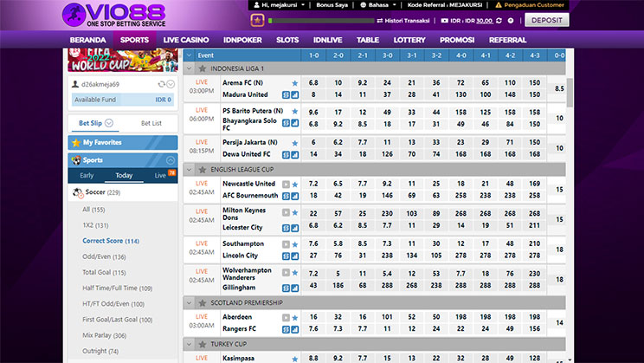Open statistics chart for Leicester City row
The width and height of the screenshot is (644, 363).
295,228
